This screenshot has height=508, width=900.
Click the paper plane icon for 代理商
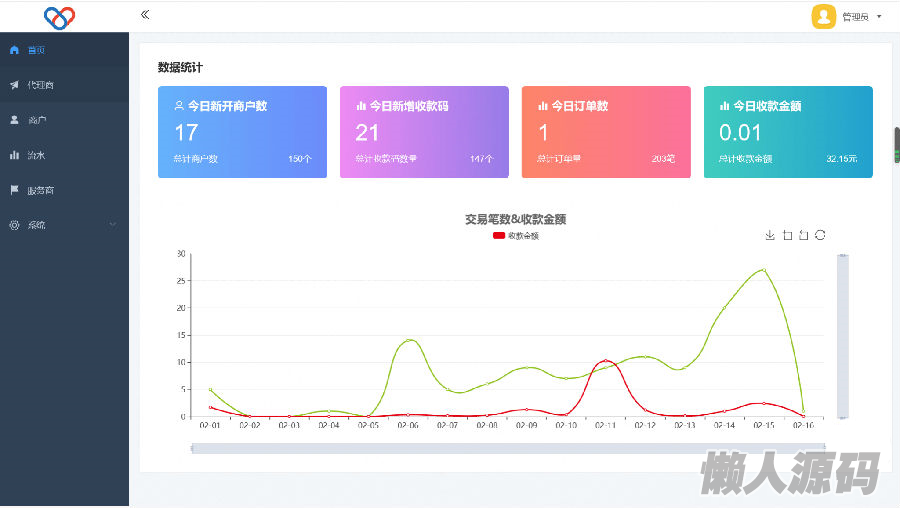click(x=14, y=85)
